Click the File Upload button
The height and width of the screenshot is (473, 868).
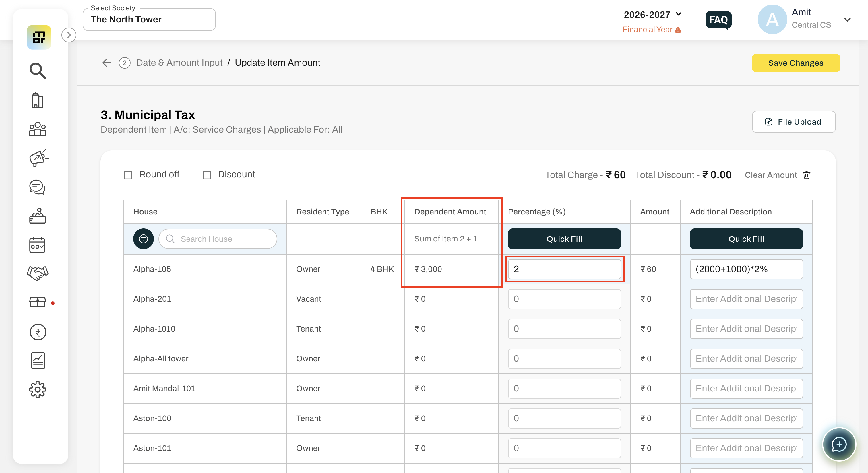[x=794, y=122]
